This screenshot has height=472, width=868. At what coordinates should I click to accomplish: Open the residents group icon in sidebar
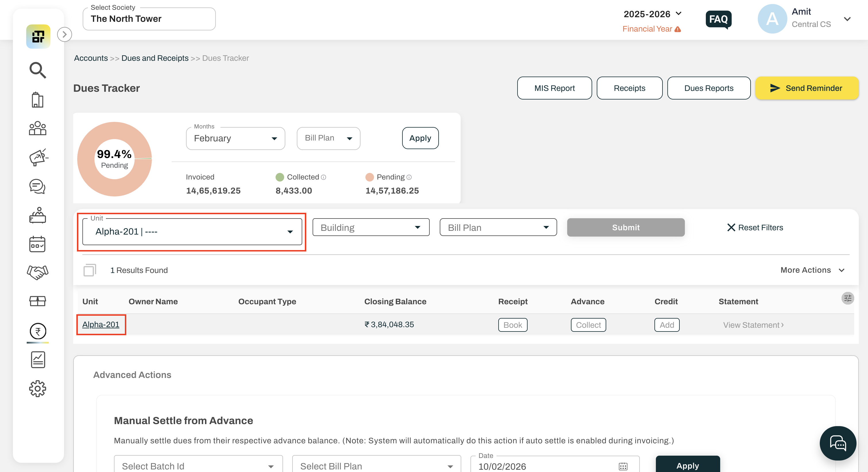tap(37, 128)
